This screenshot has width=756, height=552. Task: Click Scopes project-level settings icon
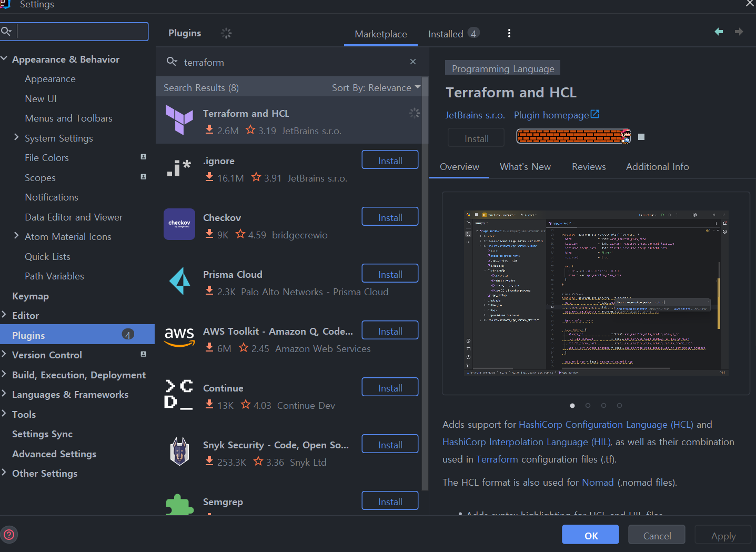tap(143, 177)
